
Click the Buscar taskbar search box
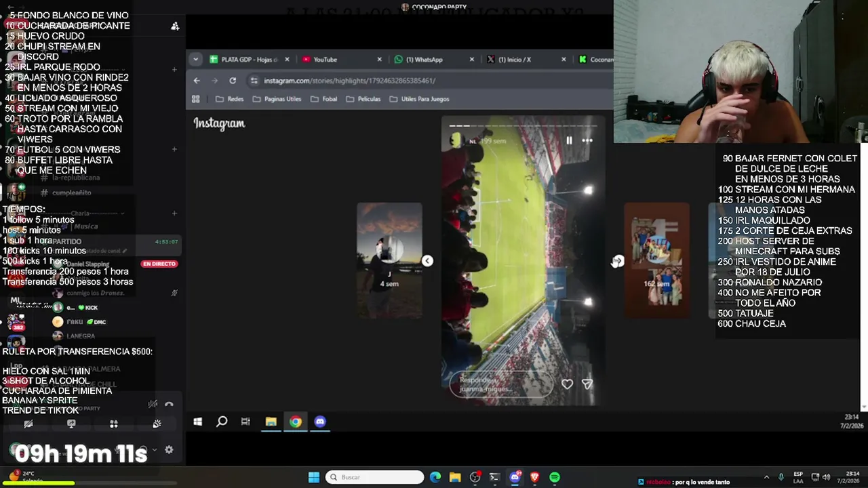[374, 477]
